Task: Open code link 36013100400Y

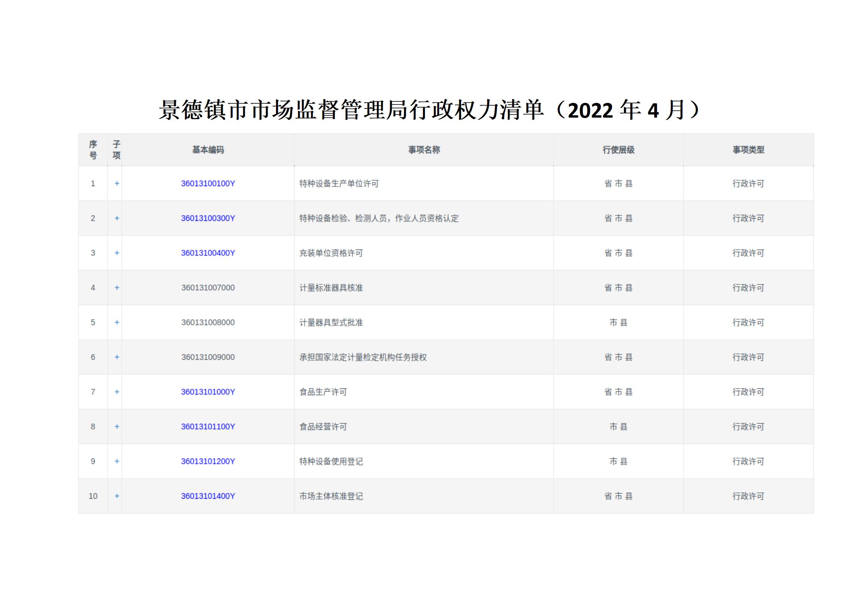Action: pyautogui.click(x=208, y=253)
